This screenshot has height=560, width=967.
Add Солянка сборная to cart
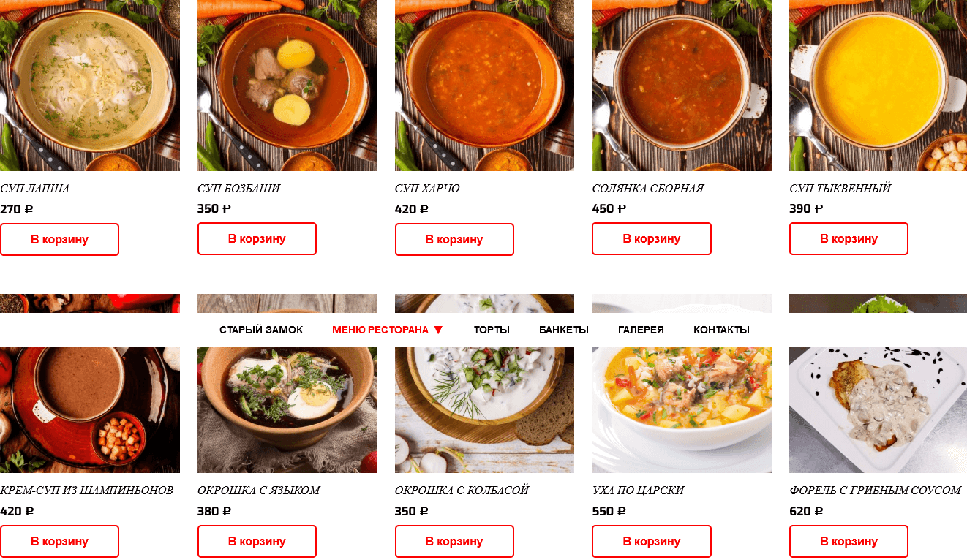(x=651, y=238)
